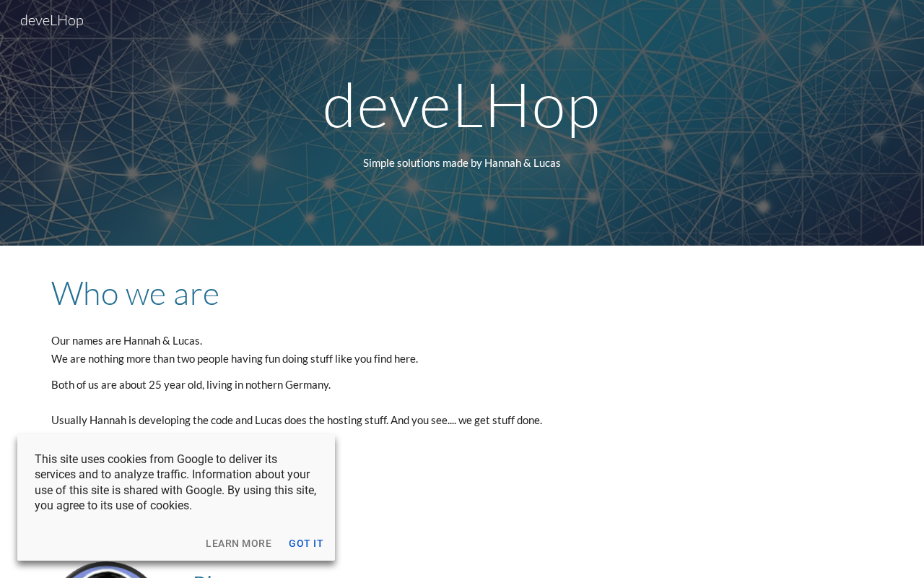Click the word 'cookies.' ending the notice
This screenshot has width=924, height=578.
[x=170, y=506]
